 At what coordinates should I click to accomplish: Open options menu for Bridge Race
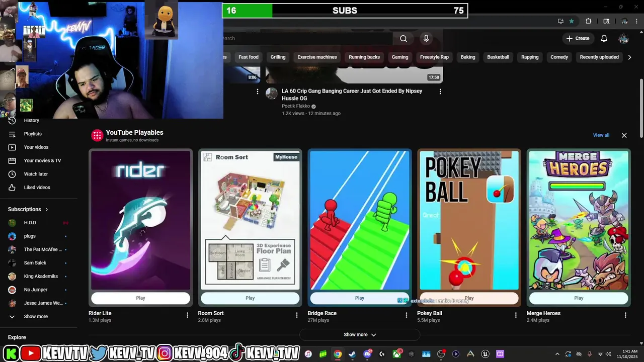coord(407,315)
